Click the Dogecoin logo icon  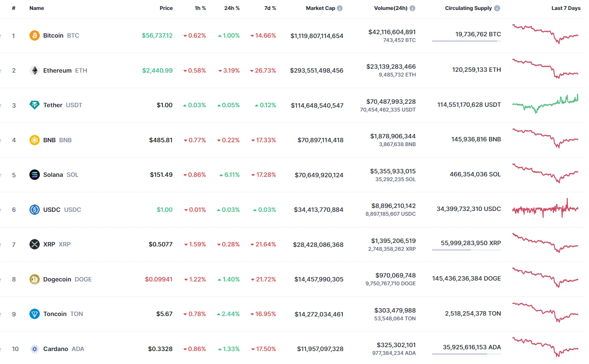click(35, 279)
